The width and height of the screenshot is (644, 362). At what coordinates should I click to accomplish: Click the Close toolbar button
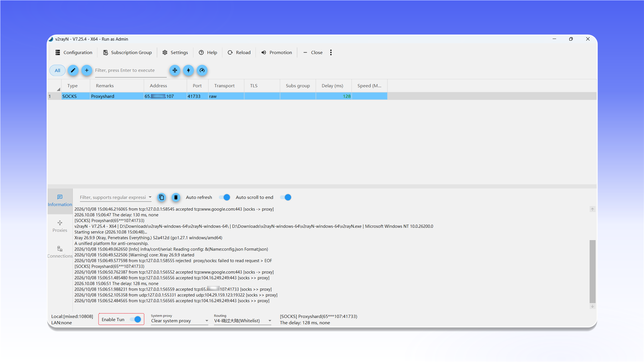(x=313, y=53)
